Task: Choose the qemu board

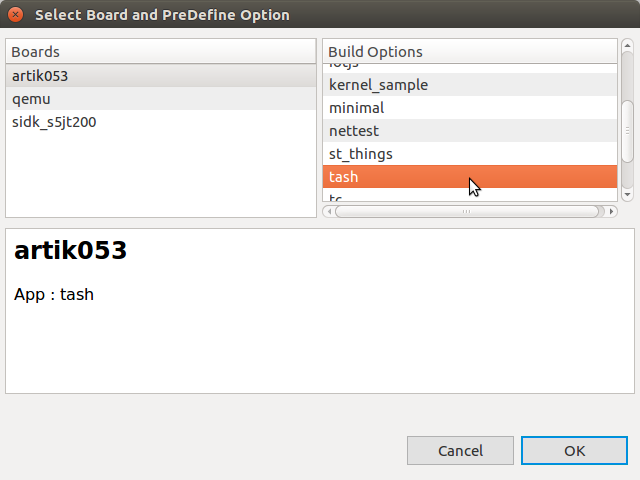Action: point(31,99)
